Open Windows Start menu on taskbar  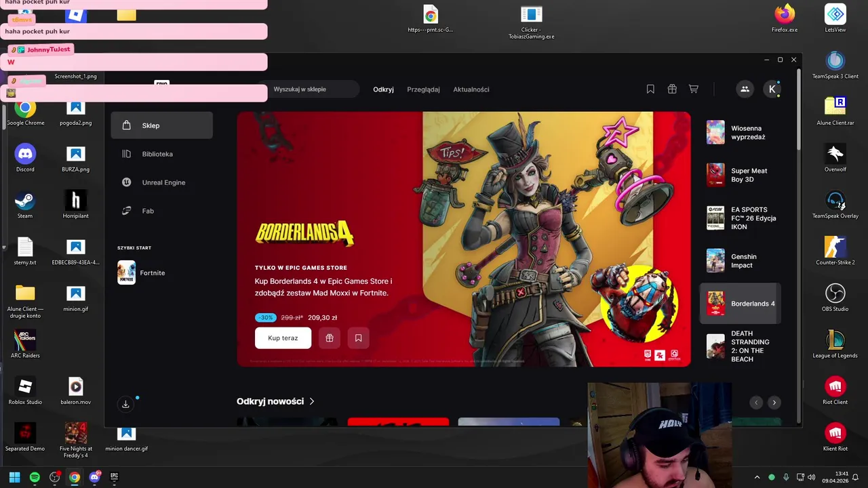14,477
